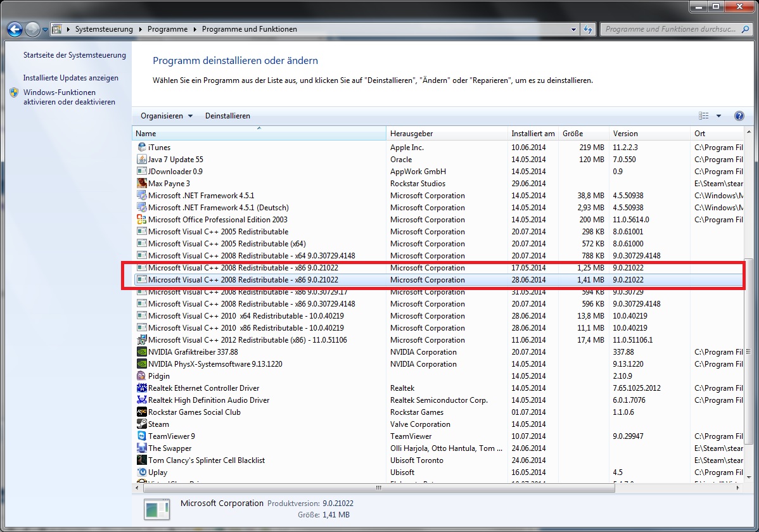Click the Deinstallieren button
The image size is (759, 532).
[x=227, y=116]
